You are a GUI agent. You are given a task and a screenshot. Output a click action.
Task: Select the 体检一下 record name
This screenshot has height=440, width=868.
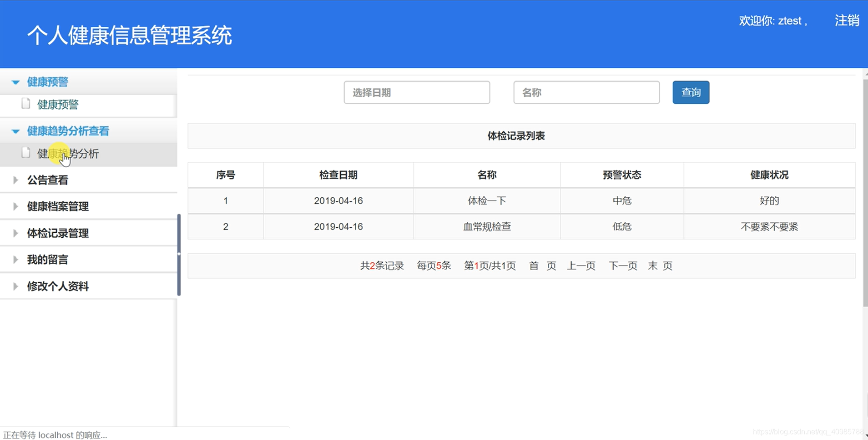point(487,200)
